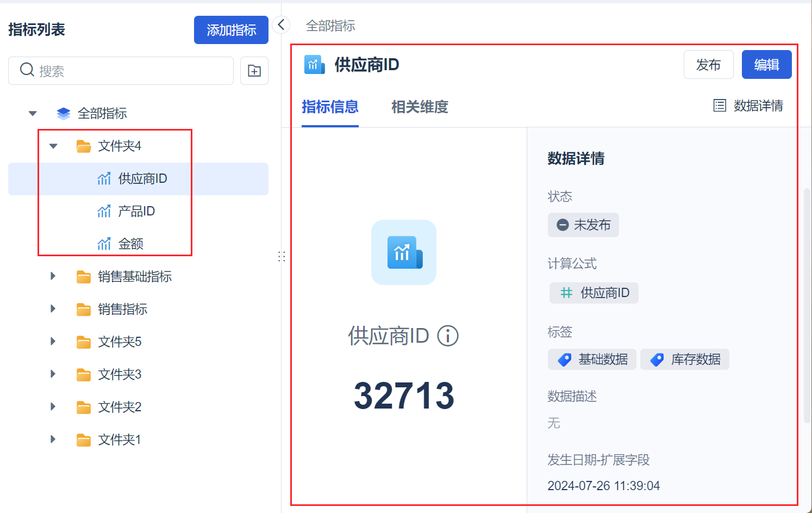Toggle the 数据详情 panel button
812x513 pixels.
tap(748, 106)
